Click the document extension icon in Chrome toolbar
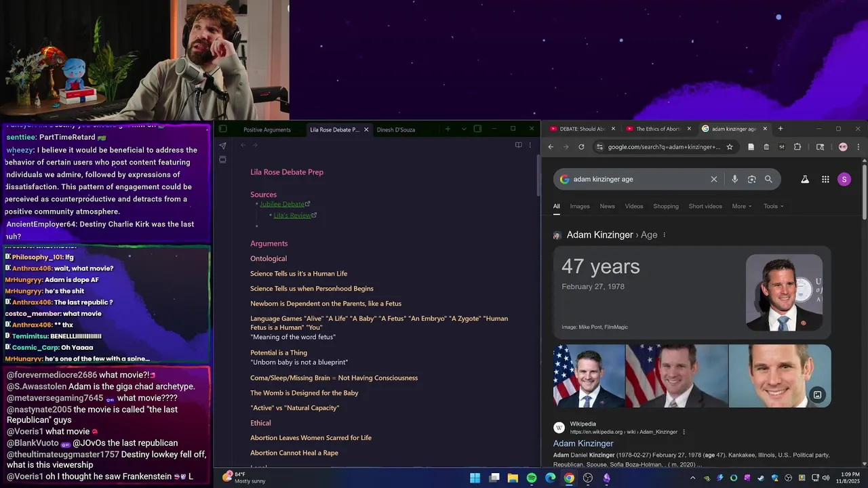 point(751,146)
